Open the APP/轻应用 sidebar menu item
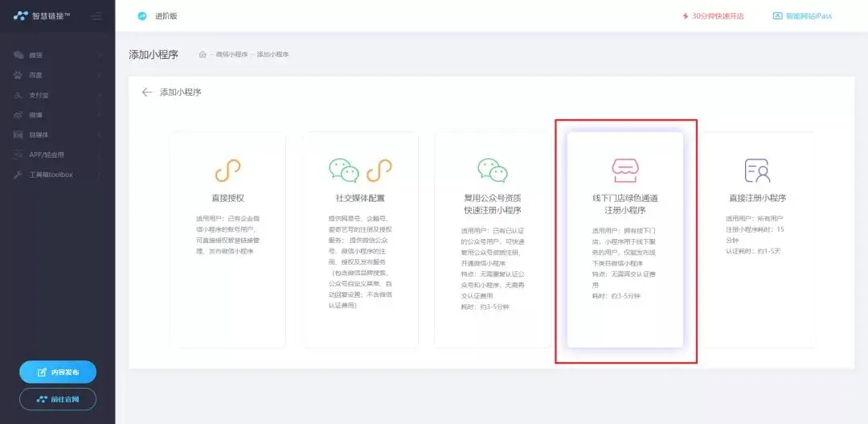Screen dimensions: 868x424 [56, 154]
